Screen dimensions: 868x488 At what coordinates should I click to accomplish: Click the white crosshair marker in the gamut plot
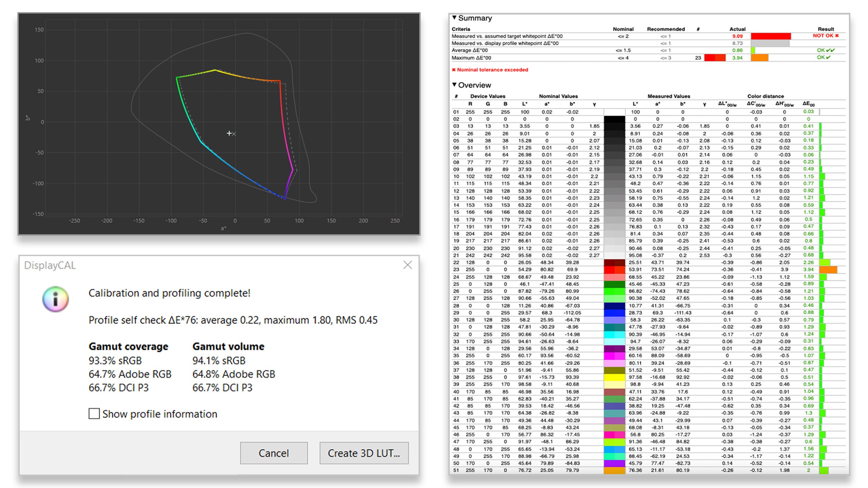click(229, 133)
